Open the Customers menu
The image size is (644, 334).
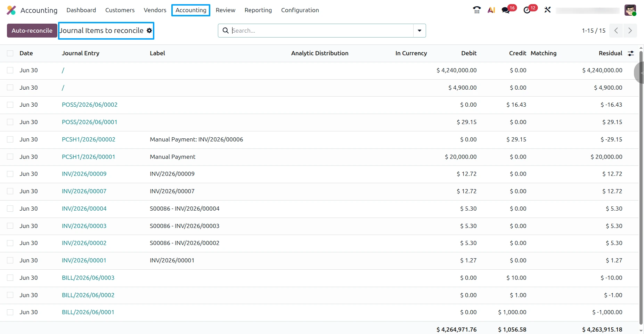coord(120,10)
